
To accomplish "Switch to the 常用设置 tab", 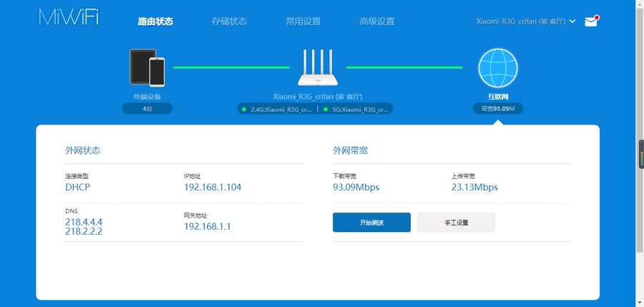I will (303, 21).
